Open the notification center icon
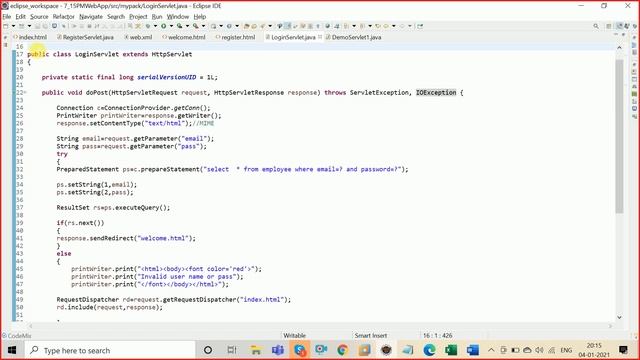640x360 pixels. tap(623, 350)
